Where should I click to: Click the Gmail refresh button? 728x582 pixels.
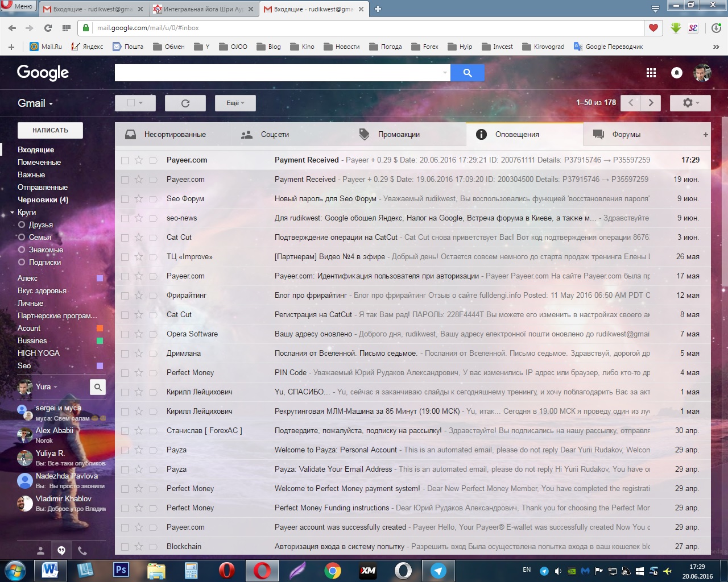point(185,103)
